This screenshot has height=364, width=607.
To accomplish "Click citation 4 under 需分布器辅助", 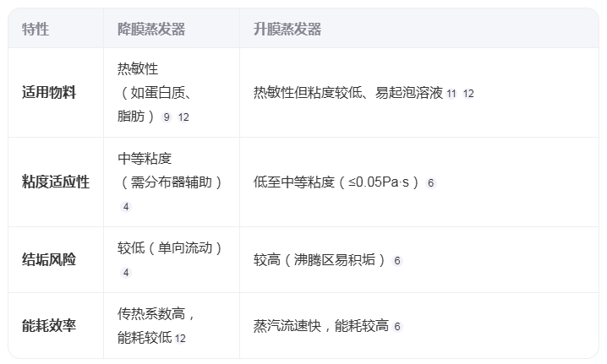I will [x=126, y=207].
